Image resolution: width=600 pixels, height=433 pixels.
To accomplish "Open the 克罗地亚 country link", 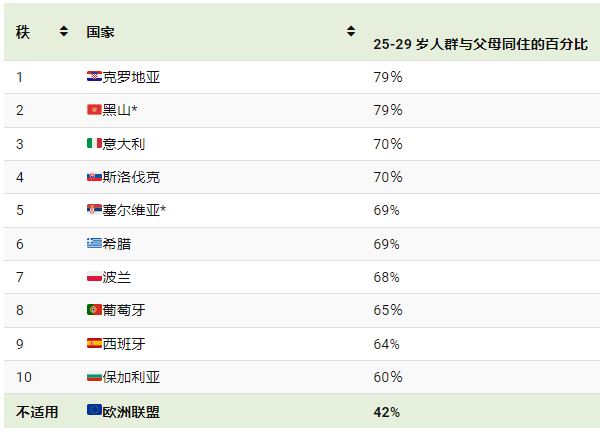I will [131, 77].
